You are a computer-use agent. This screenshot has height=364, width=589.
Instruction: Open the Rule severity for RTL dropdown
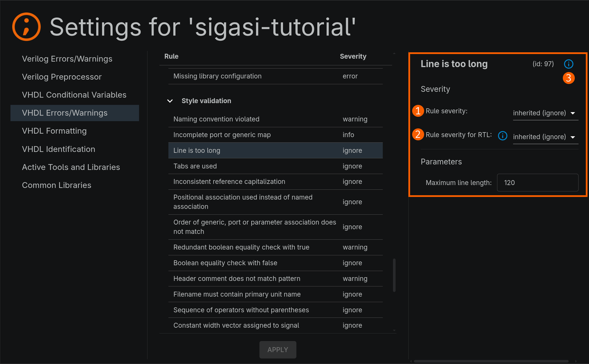coord(545,137)
